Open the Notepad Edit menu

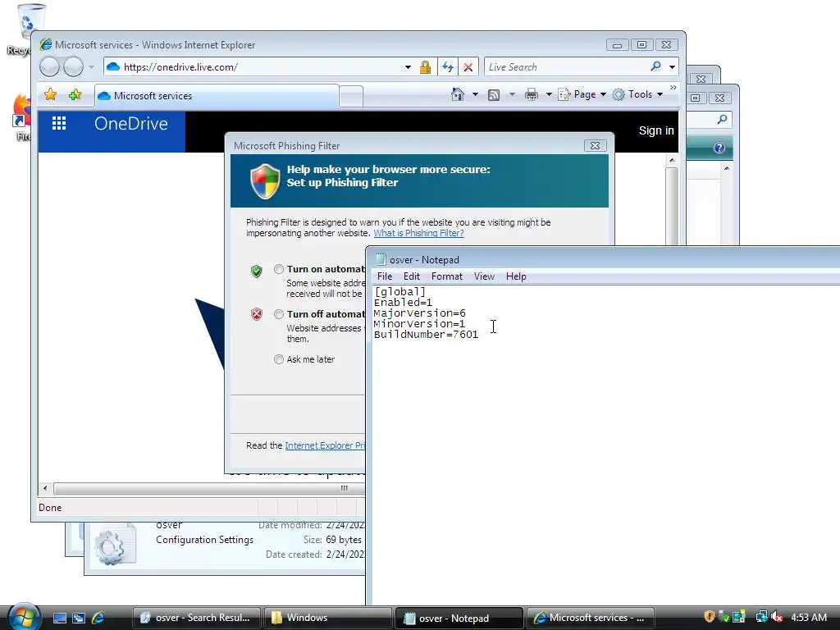click(x=412, y=276)
